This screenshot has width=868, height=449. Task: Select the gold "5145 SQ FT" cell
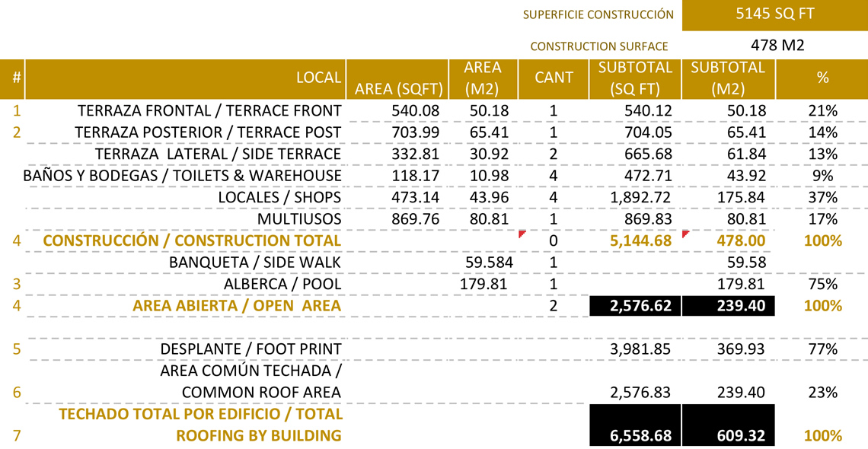[774, 14]
